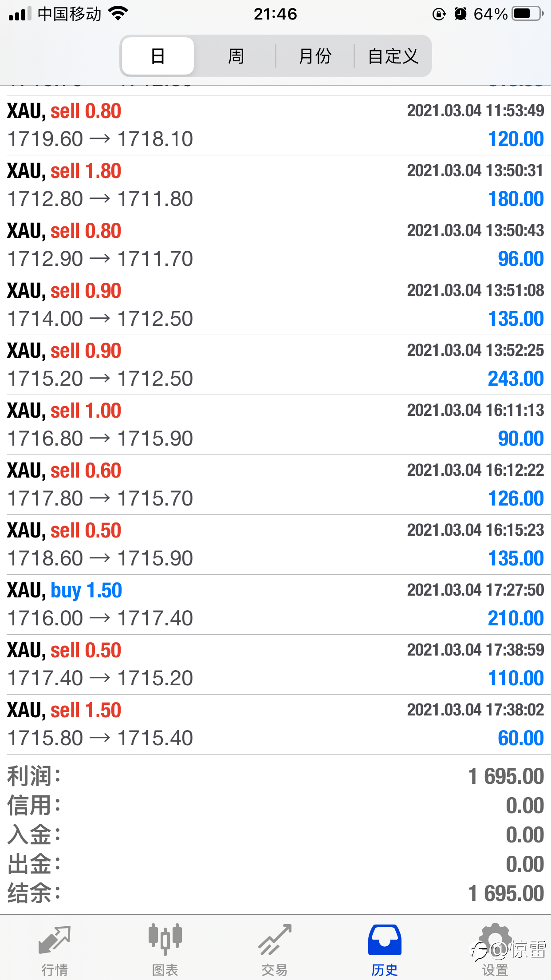Tap the XAU sell 1.80 trade entry

click(x=275, y=185)
